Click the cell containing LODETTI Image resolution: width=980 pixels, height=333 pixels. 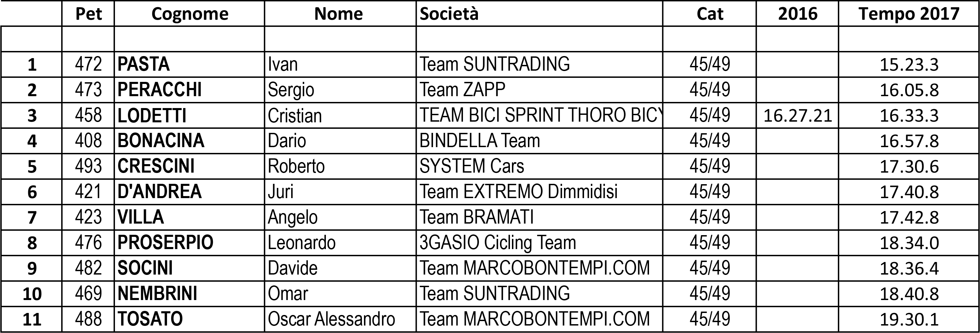(x=189, y=116)
